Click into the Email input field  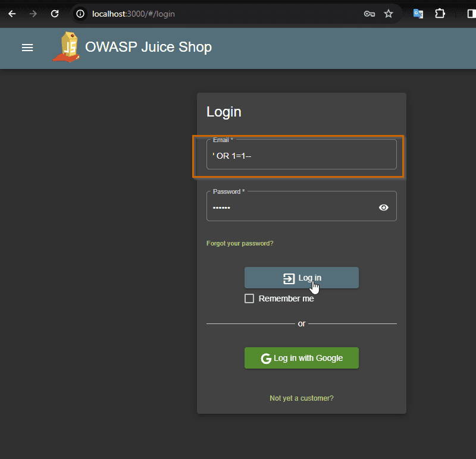tap(301, 156)
